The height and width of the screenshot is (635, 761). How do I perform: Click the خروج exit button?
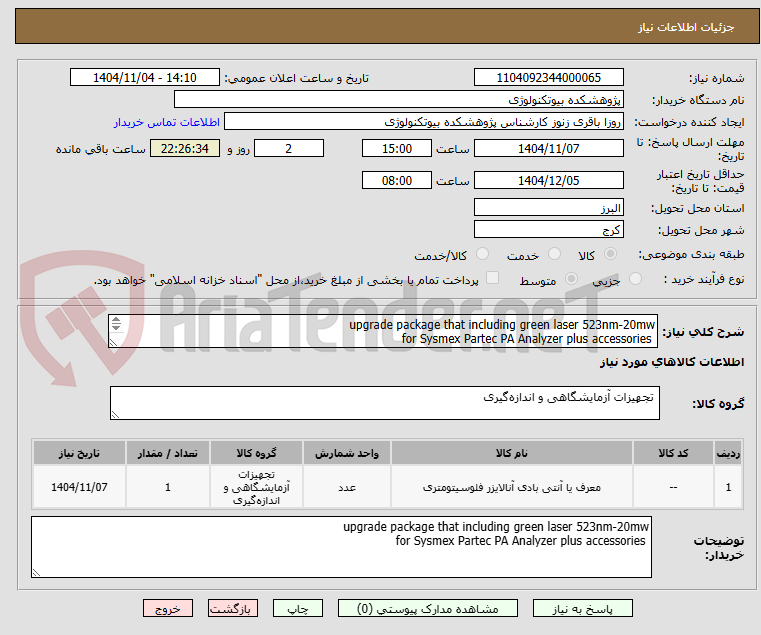(168, 608)
